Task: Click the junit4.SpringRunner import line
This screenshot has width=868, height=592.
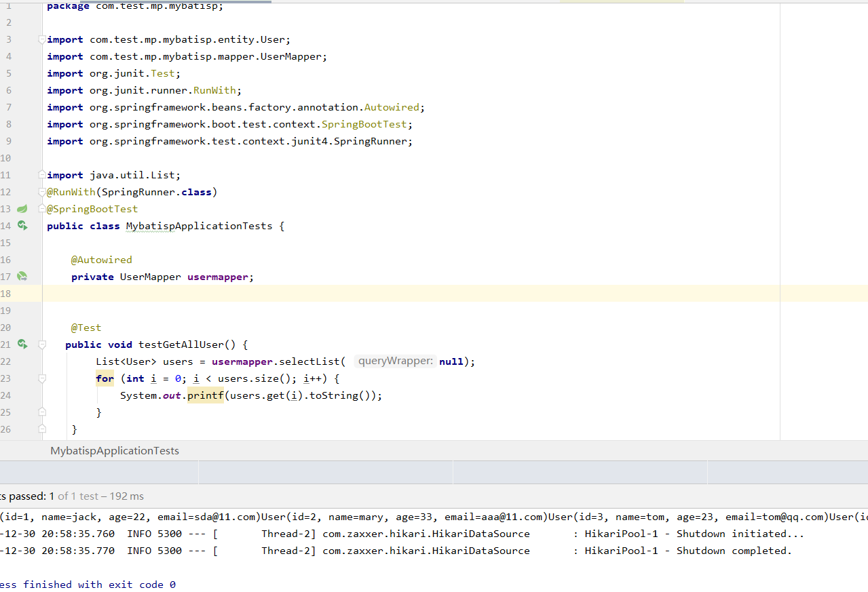Action: [230, 141]
